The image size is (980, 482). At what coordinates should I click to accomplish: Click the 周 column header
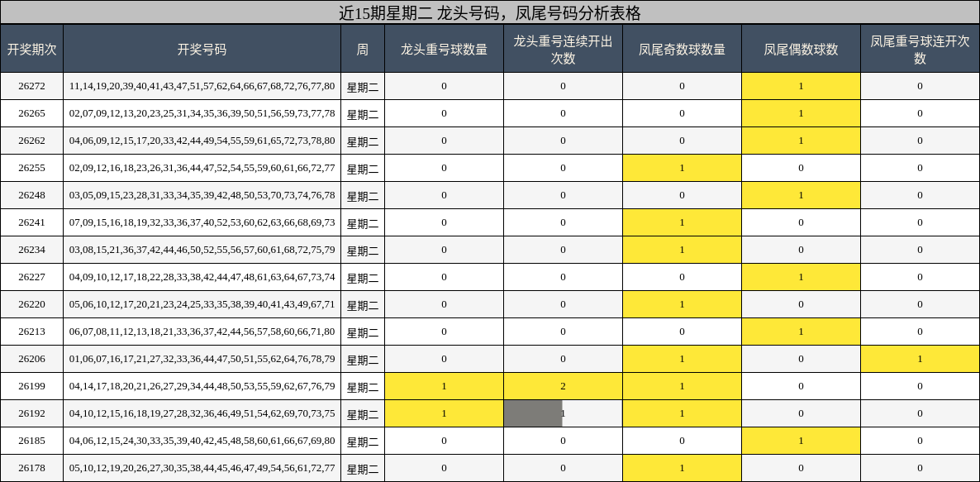click(x=363, y=49)
